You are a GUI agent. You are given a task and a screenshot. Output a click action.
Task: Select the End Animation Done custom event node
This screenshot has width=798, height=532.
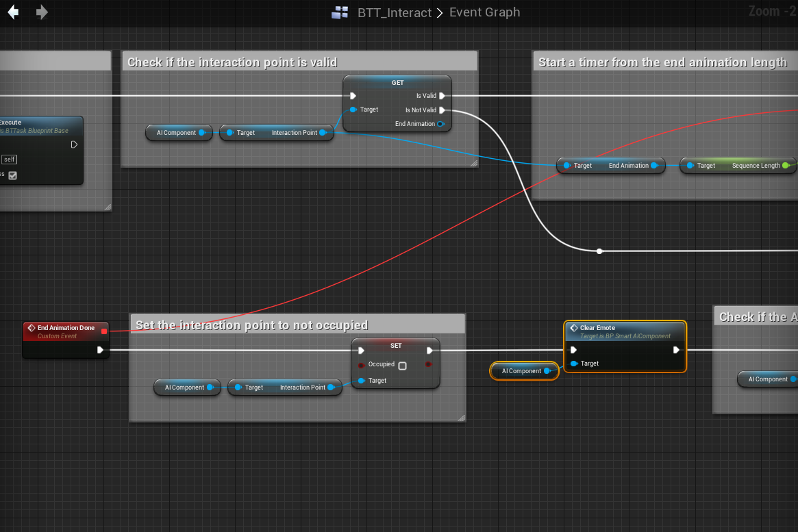coord(66,328)
